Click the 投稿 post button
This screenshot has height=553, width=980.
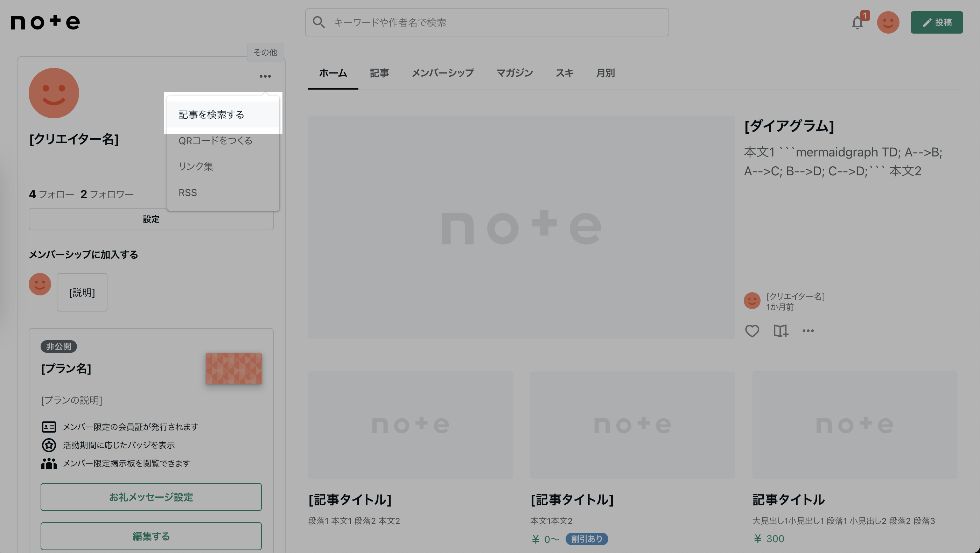[937, 22]
